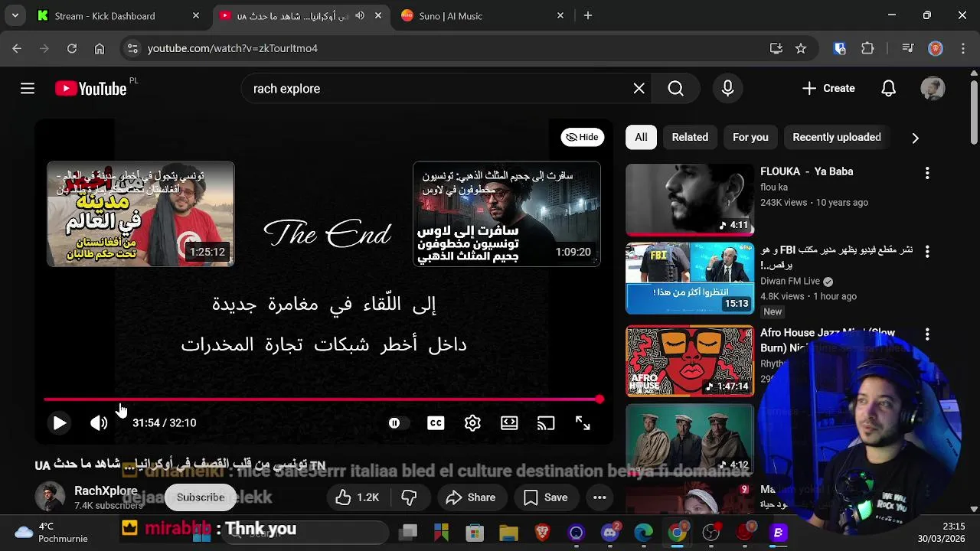Open the FLOUKA - Ya Baba thumbnail
980x551 pixels.
(x=690, y=200)
